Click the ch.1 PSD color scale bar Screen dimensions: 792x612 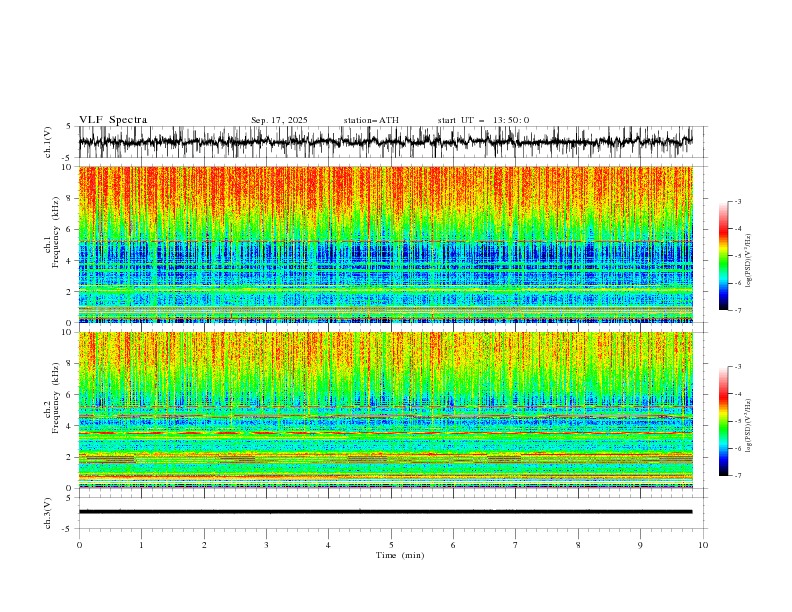723,256
